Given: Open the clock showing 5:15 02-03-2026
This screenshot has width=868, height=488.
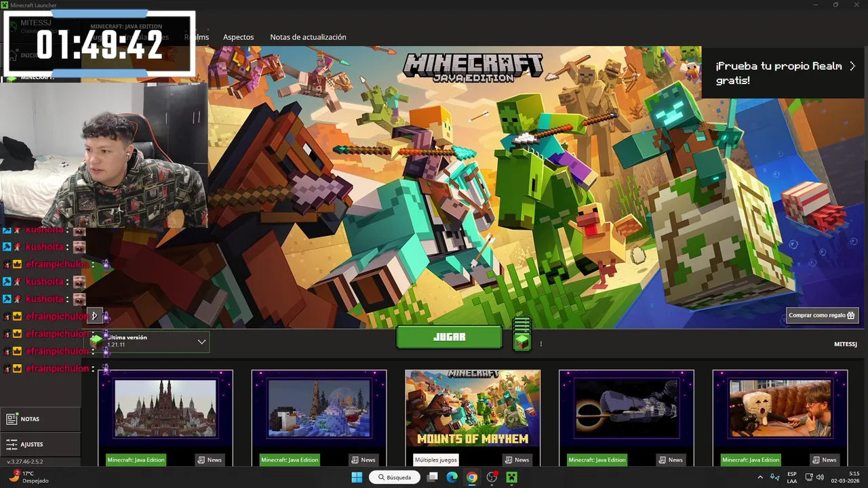Looking at the screenshot, I should 846,477.
